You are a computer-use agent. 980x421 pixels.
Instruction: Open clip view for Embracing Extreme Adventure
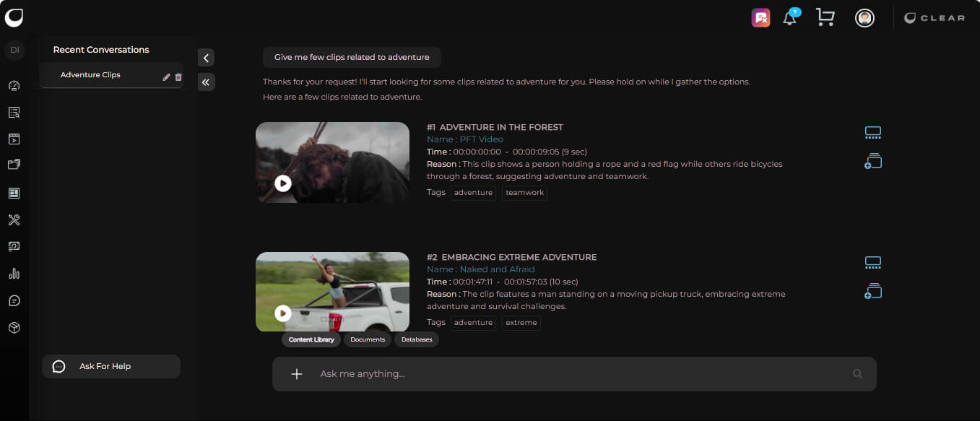[x=873, y=263]
